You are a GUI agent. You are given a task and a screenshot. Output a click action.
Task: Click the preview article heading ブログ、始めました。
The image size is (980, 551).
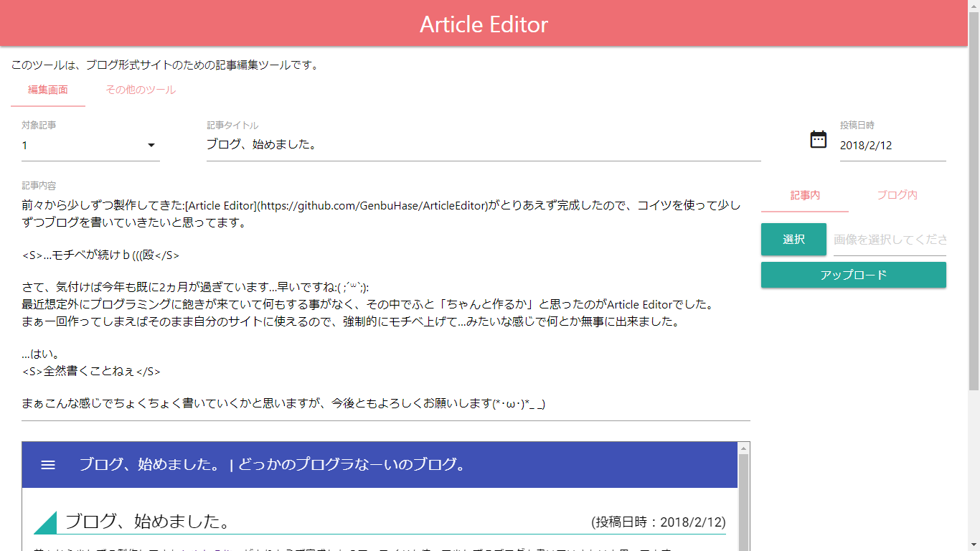pyautogui.click(x=147, y=522)
